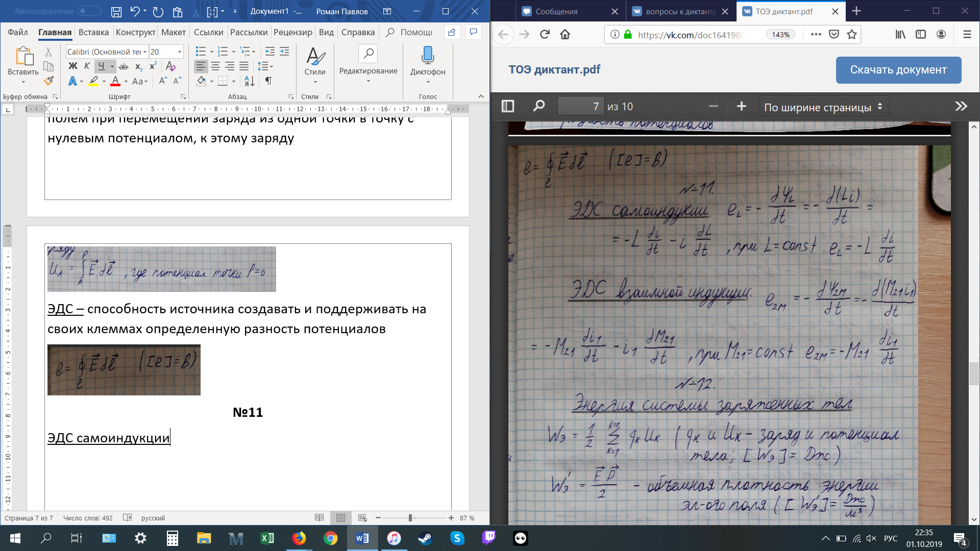Expand the Paste Вставить dropdown arrow

click(23, 82)
